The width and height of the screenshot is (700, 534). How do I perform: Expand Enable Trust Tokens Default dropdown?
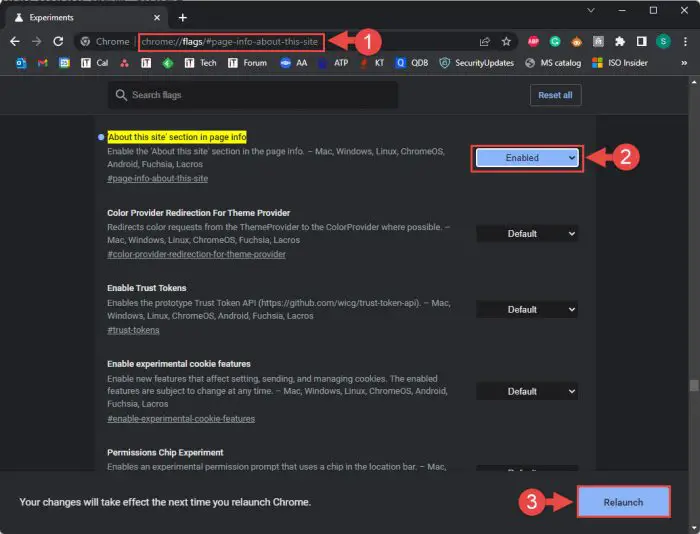[x=527, y=309]
